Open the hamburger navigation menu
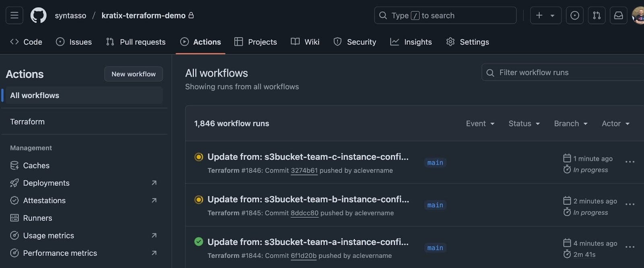Image resolution: width=644 pixels, height=268 pixels. (x=14, y=15)
